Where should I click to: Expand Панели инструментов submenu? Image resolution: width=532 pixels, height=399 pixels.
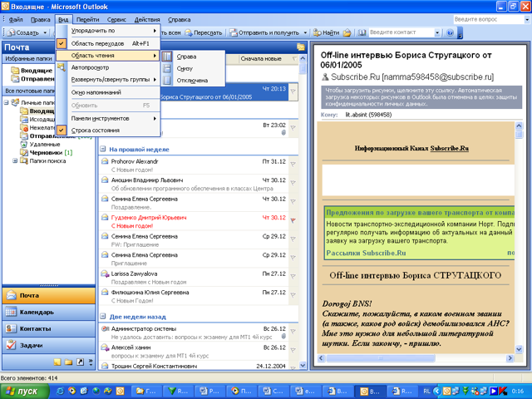[x=108, y=118]
